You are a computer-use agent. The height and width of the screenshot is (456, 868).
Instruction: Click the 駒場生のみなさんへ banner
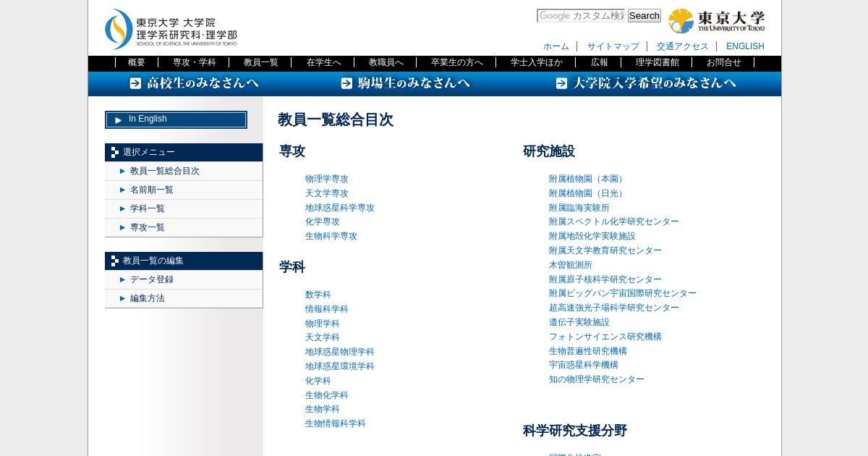click(406, 83)
